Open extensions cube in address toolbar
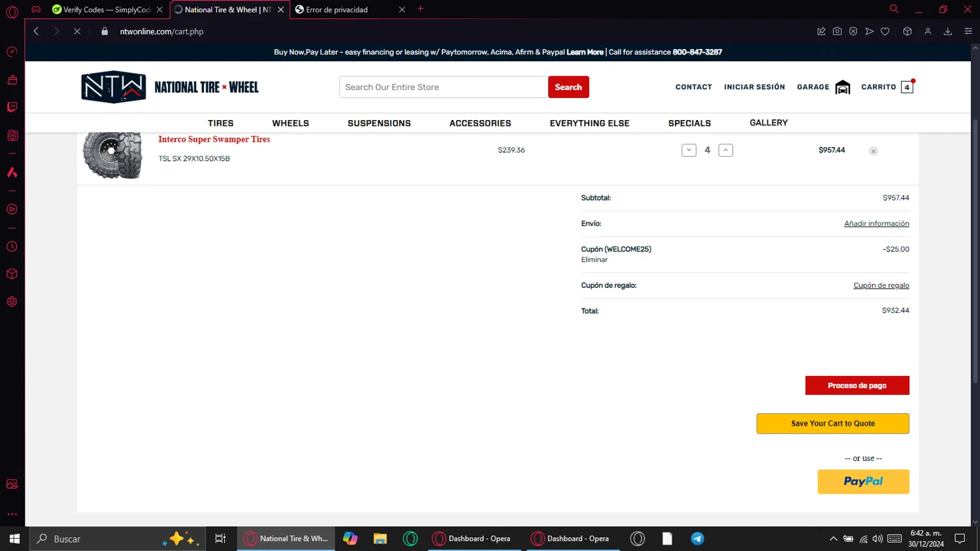The image size is (980, 551). coord(907,31)
